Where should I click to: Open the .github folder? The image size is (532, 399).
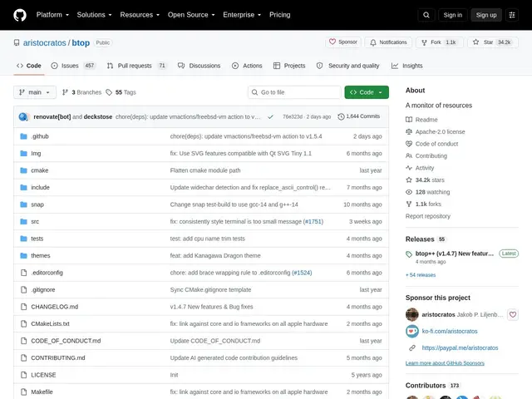[x=40, y=136]
